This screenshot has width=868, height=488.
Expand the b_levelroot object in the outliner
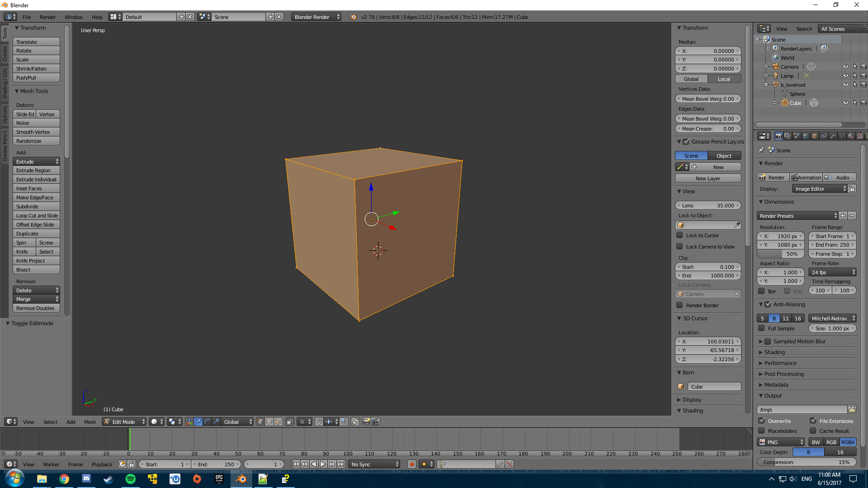point(766,84)
